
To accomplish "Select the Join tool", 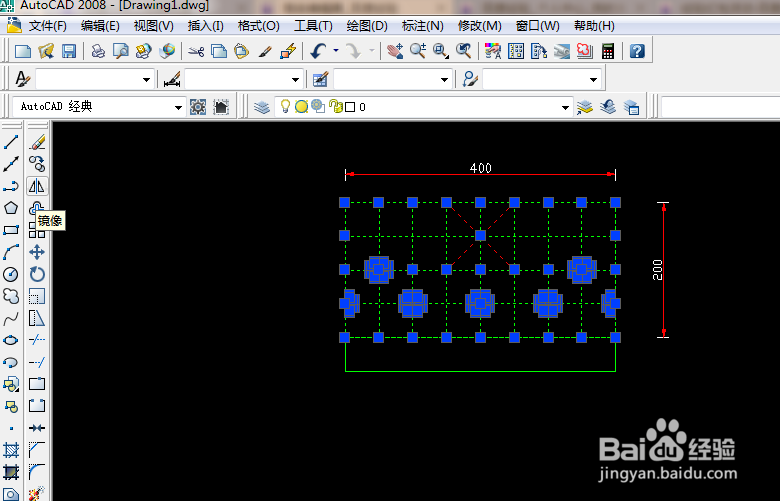I will tap(37, 428).
